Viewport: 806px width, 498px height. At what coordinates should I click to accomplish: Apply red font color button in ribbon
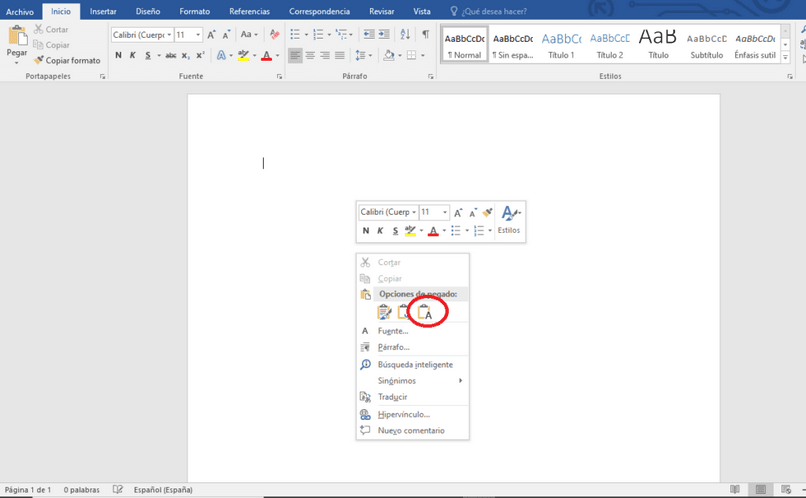[266, 55]
